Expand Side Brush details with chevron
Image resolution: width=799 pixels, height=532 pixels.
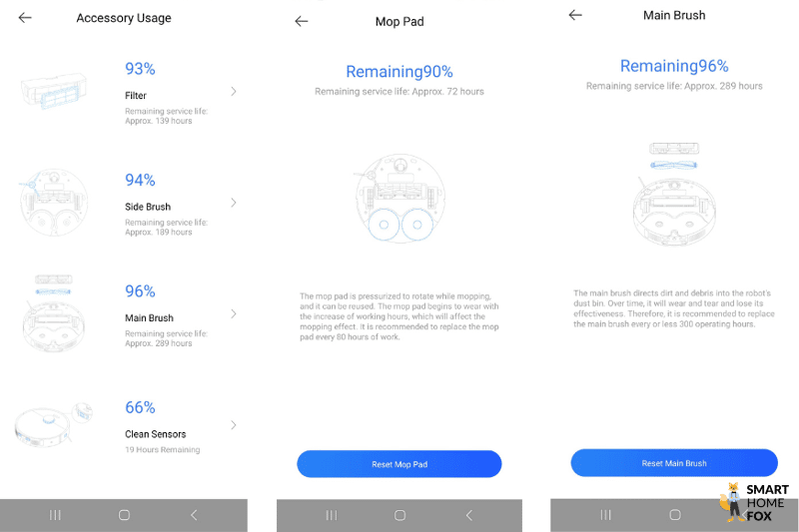[x=234, y=203]
